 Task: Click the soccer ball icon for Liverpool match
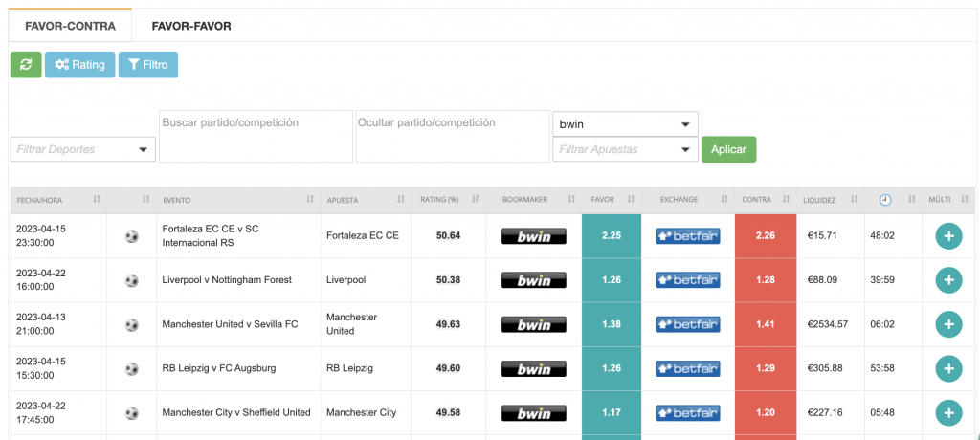pyautogui.click(x=132, y=280)
